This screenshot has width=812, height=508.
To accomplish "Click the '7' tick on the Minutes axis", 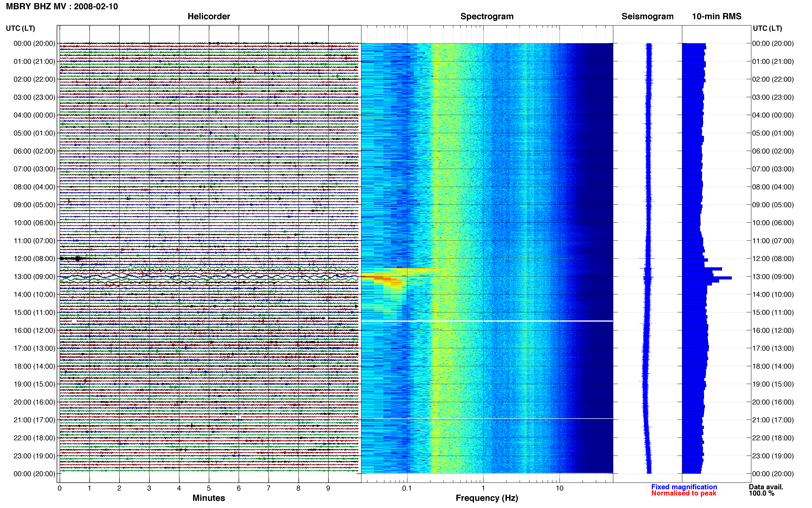I will (269, 488).
